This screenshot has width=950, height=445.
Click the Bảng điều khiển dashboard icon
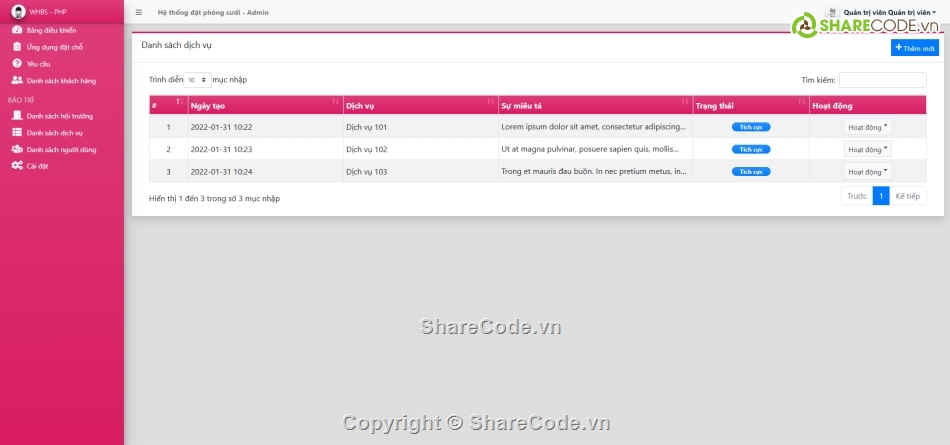pos(17,31)
